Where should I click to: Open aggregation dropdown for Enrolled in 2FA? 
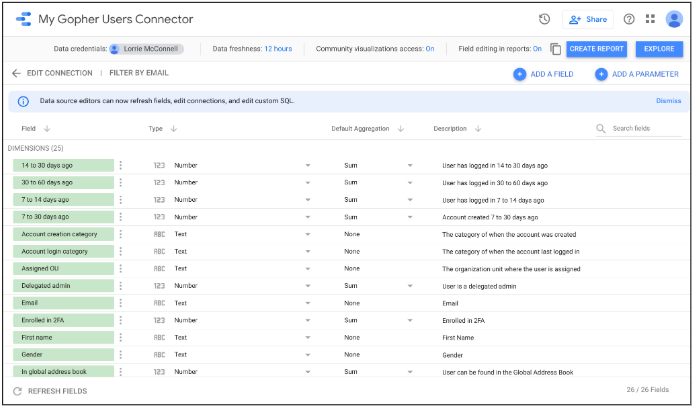click(x=410, y=320)
